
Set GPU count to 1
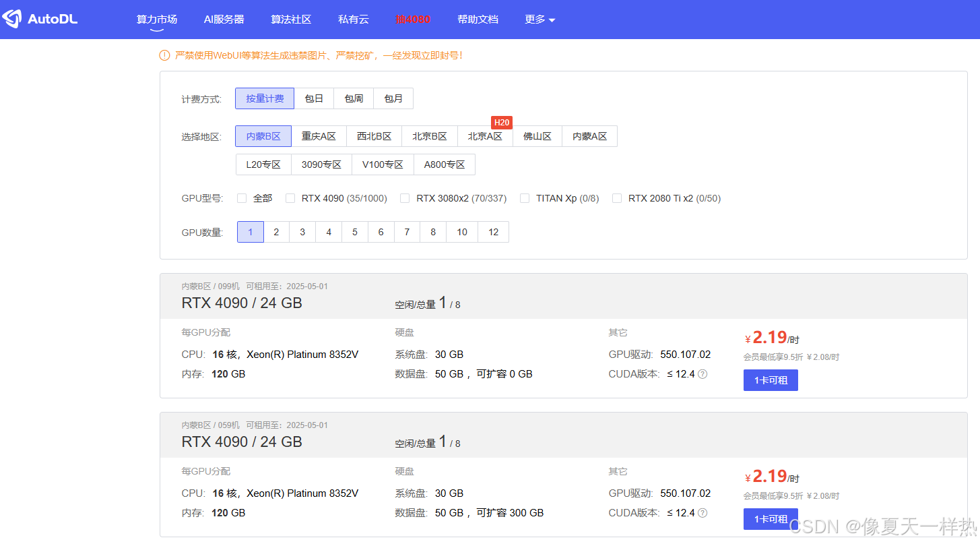[251, 232]
